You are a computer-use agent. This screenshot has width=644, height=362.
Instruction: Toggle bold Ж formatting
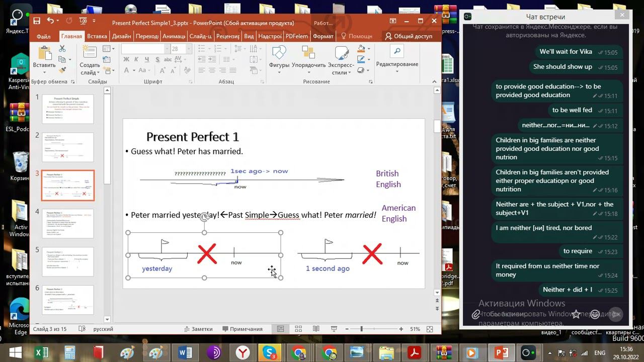127,59
